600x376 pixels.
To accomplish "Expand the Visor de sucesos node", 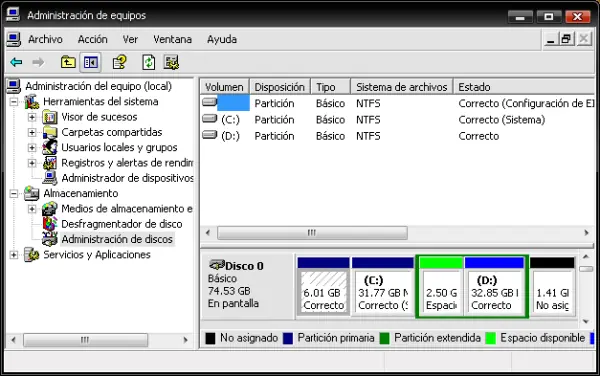I will [32, 117].
